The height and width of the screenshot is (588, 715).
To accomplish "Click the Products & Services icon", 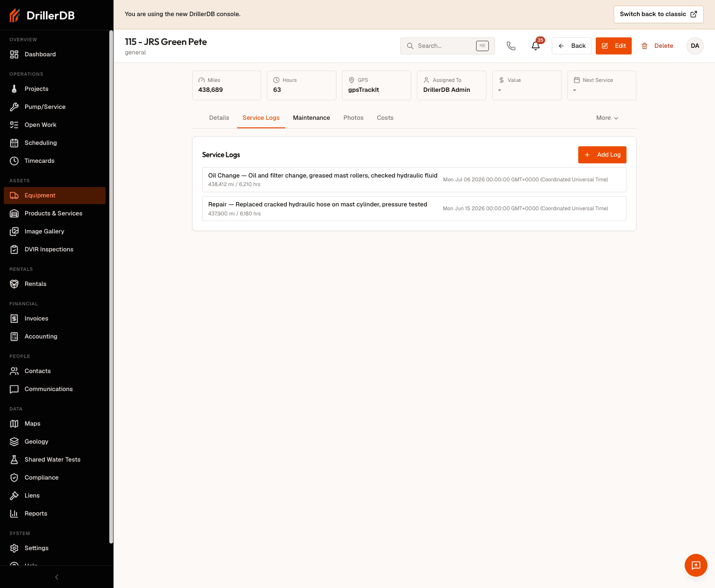I will tap(14, 214).
